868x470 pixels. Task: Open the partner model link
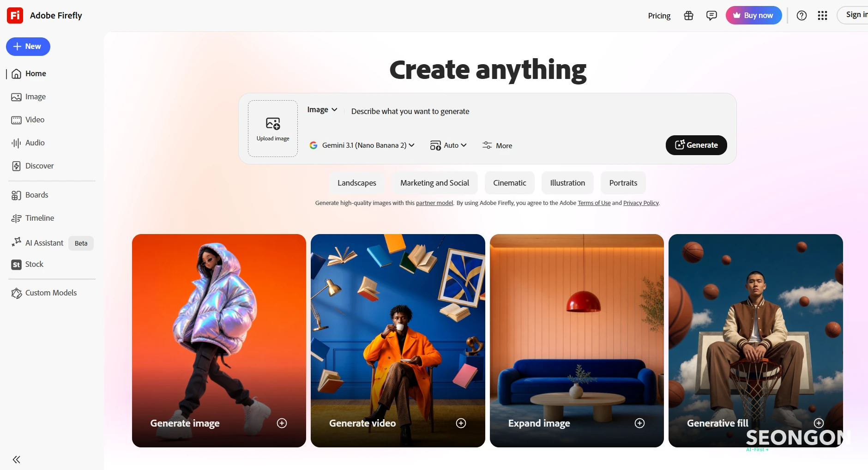434,203
